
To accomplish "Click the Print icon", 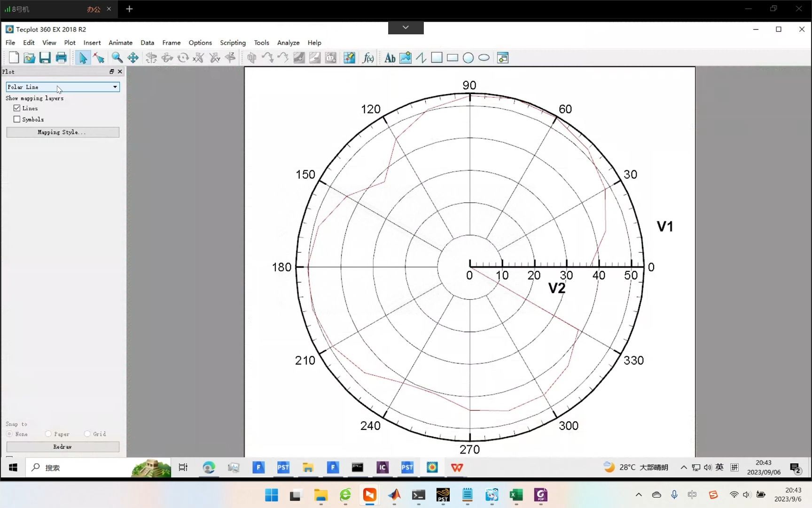I will (61, 58).
